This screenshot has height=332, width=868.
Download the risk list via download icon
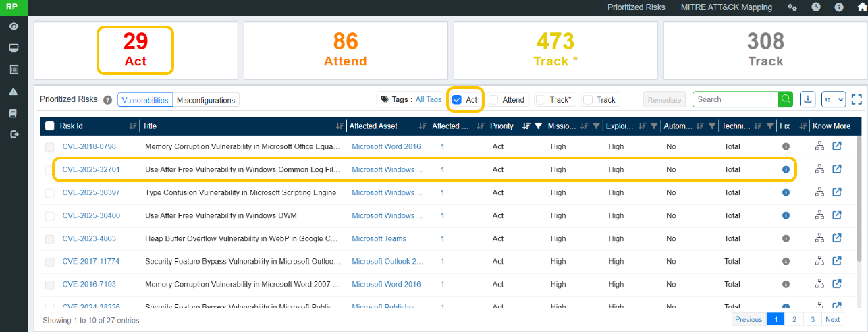click(x=807, y=99)
